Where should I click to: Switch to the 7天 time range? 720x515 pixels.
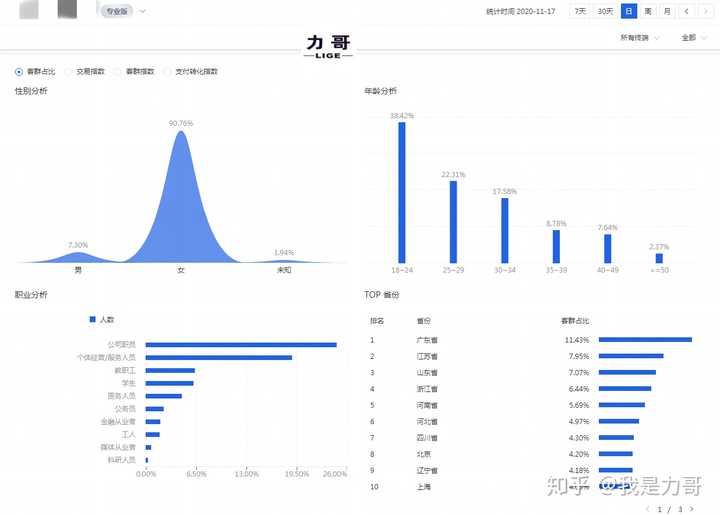point(580,11)
